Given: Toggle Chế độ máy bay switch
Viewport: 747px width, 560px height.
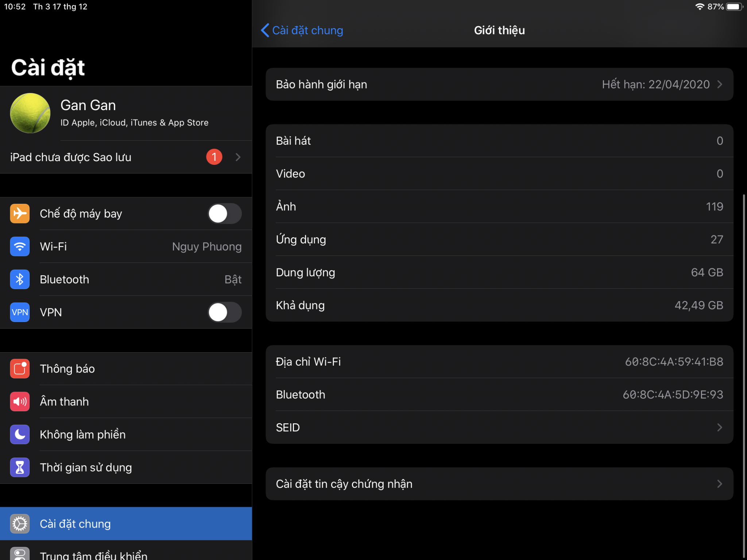Looking at the screenshot, I should pyautogui.click(x=224, y=214).
